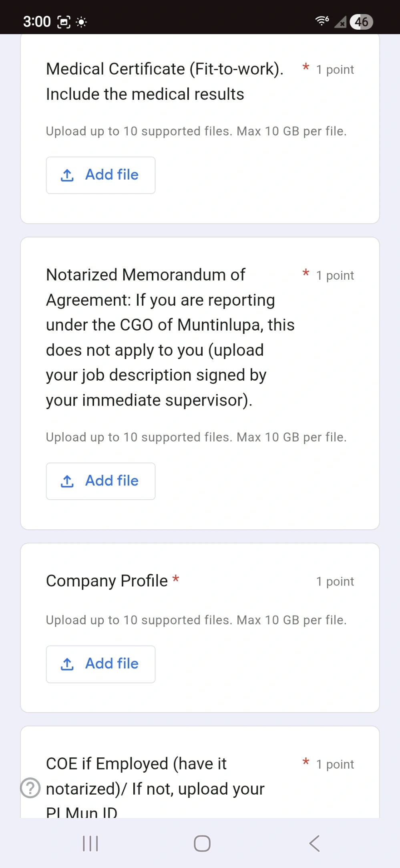The width and height of the screenshot is (400, 868).
Task: Tap the screenshot capture status icon
Action: click(64, 22)
